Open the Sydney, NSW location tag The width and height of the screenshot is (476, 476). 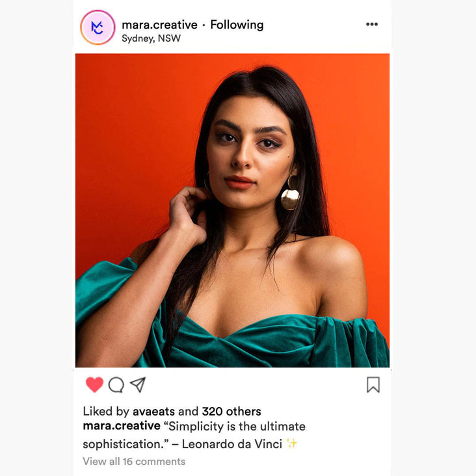151,38
